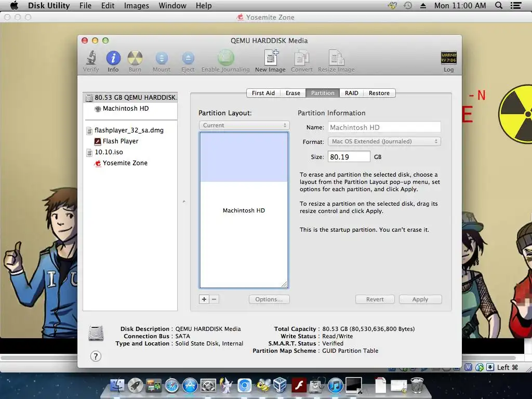The height and width of the screenshot is (399, 532).
Task: Click the menu bar clock Mon 11:00 AM
Action: [x=460, y=5]
